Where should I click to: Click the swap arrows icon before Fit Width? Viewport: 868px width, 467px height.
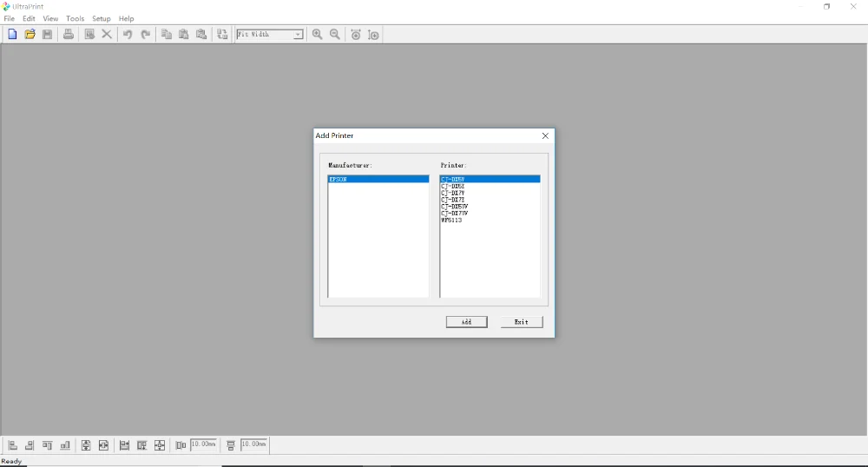(x=222, y=35)
